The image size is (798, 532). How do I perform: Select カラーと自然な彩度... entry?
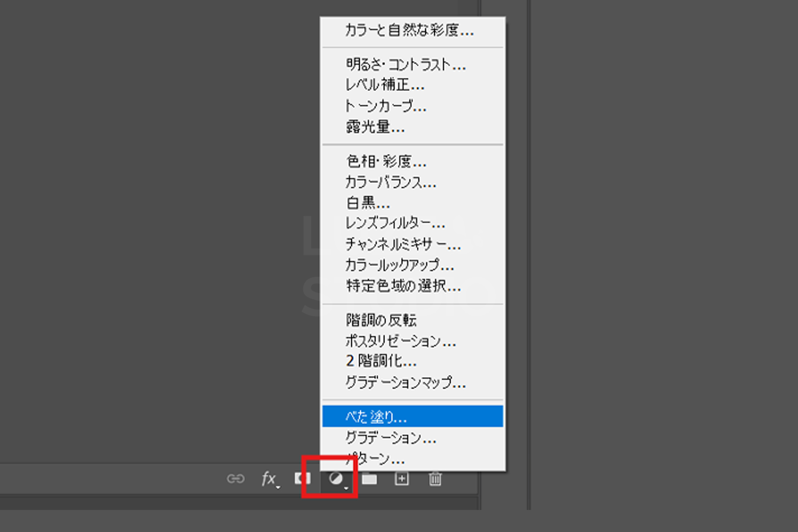pyautogui.click(x=409, y=30)
